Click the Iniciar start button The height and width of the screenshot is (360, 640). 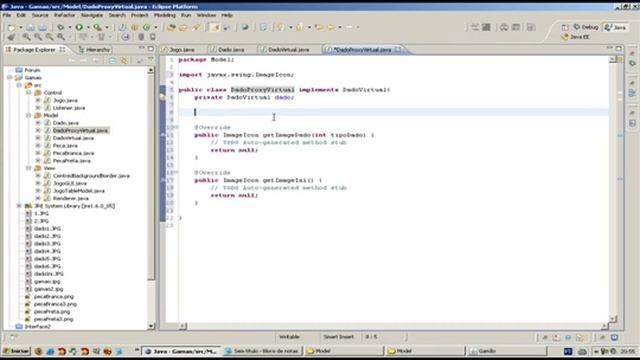16,351
